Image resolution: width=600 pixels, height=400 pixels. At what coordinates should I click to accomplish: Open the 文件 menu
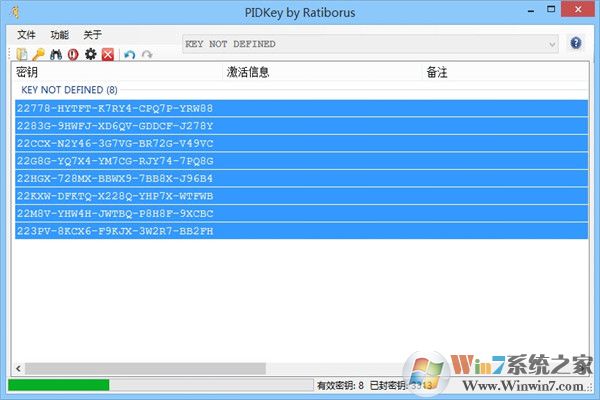tap(26, 35)
